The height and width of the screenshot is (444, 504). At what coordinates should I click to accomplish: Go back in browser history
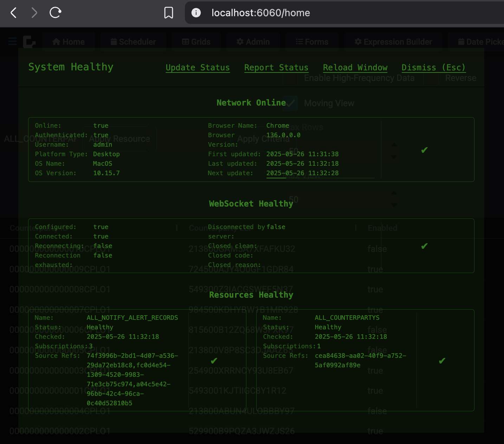pos(13,13)
